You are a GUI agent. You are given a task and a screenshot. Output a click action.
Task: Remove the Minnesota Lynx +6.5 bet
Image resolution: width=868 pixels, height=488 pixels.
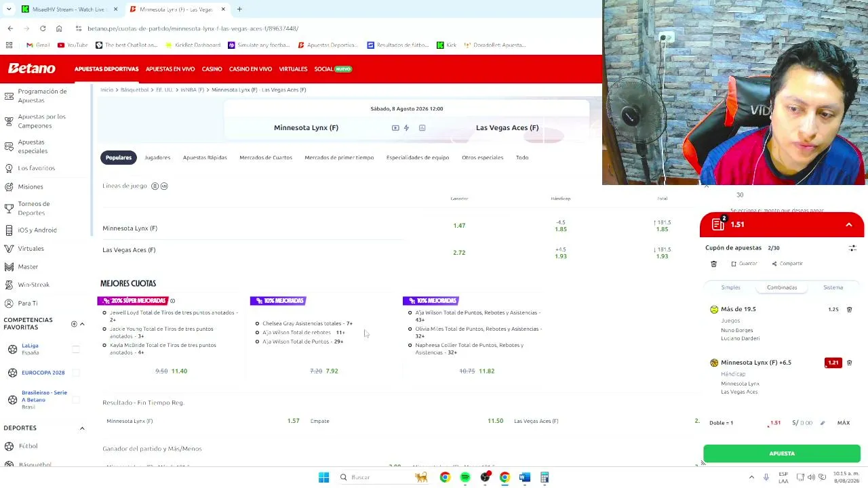point(849,363)
